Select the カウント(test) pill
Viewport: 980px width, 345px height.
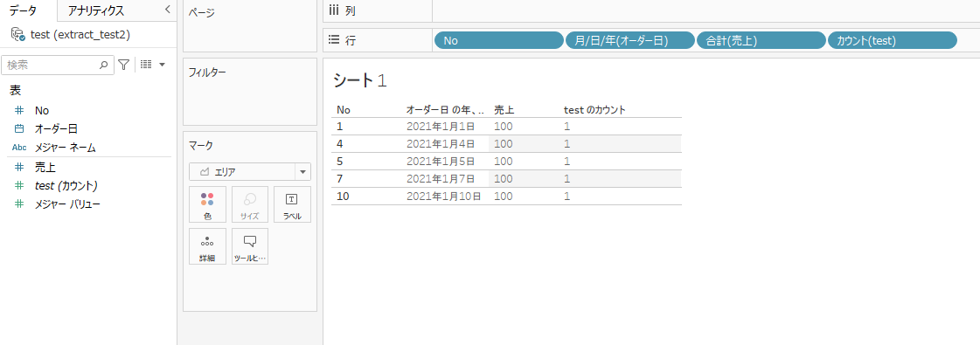point(893,40)
